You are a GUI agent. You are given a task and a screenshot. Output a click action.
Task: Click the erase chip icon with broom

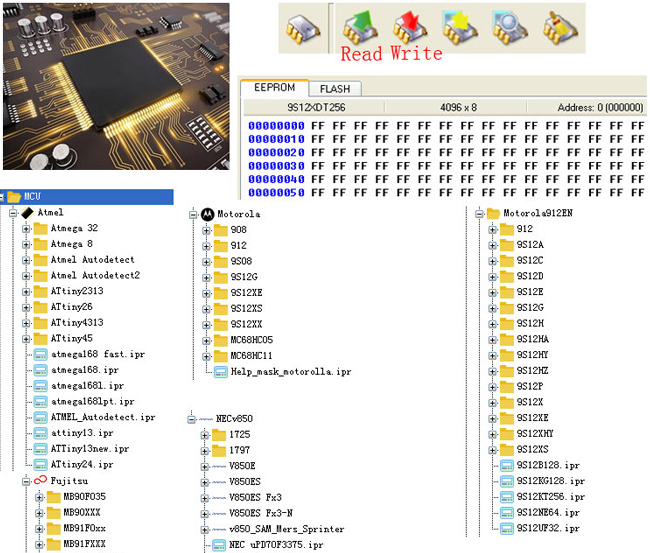click(x=560, y=27)
